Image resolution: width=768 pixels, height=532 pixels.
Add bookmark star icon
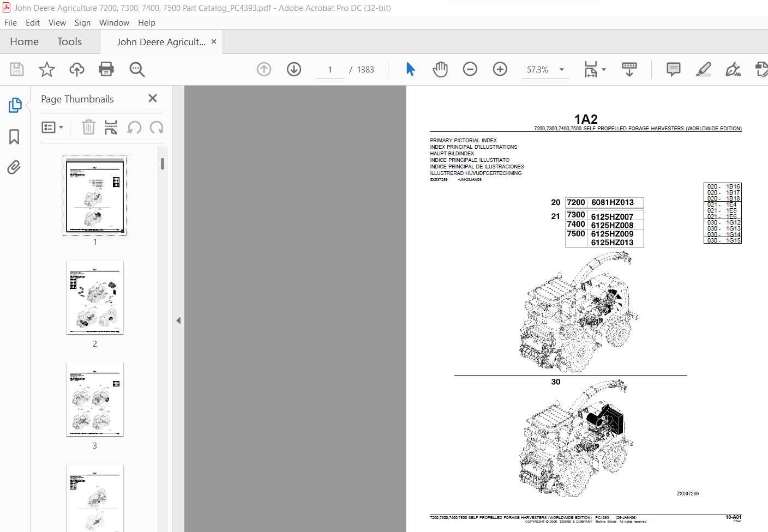(x=47, y=69)
